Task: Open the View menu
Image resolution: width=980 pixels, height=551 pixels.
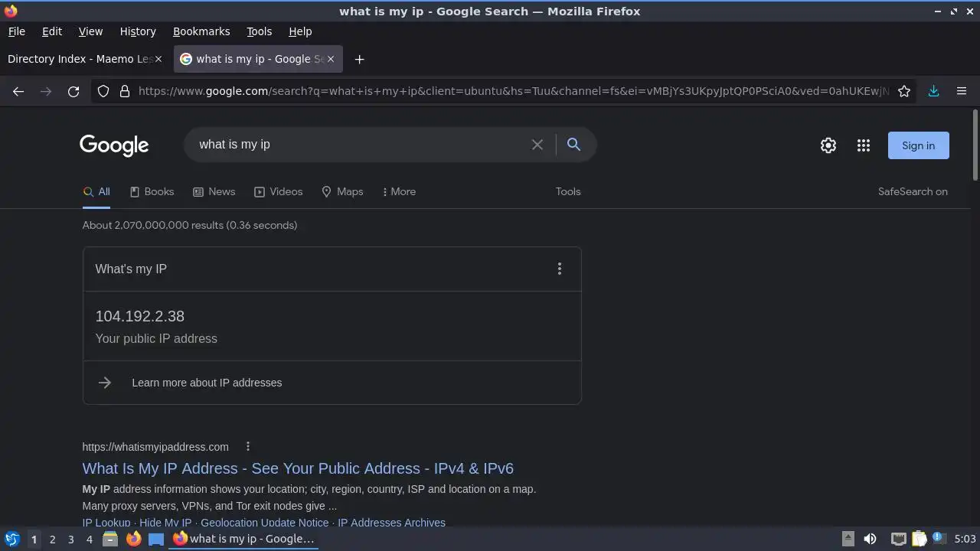Action: click(x=90, y=31)
